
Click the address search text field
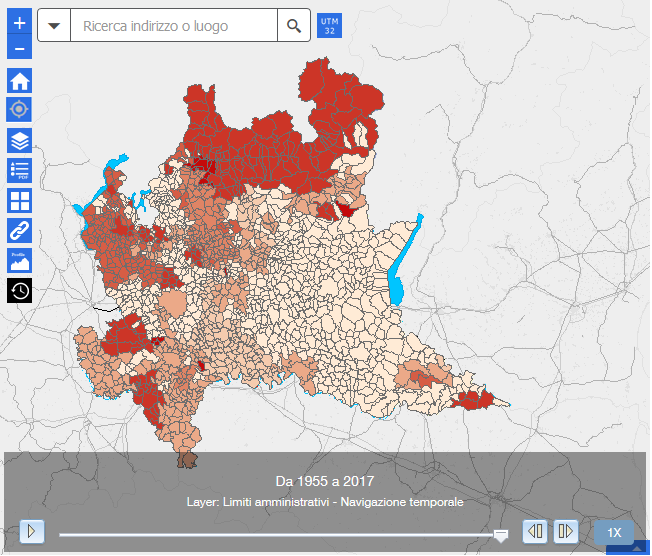(x=175, y=26)
